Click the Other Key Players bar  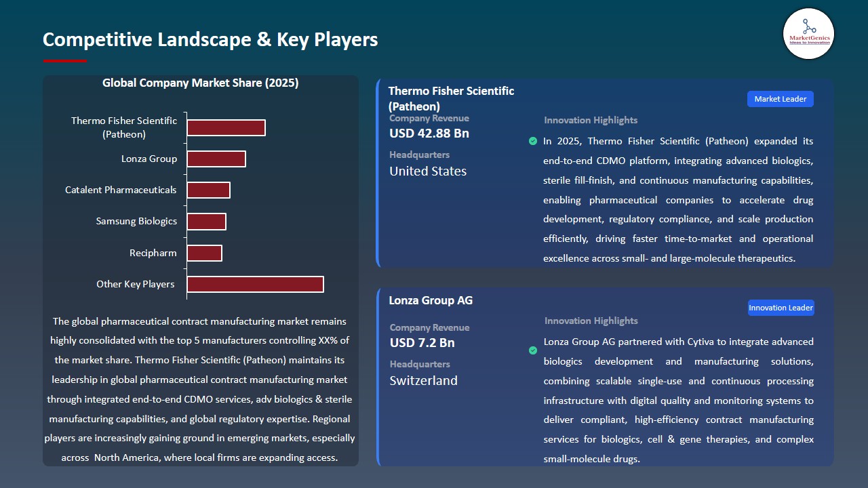pos(255,284)
